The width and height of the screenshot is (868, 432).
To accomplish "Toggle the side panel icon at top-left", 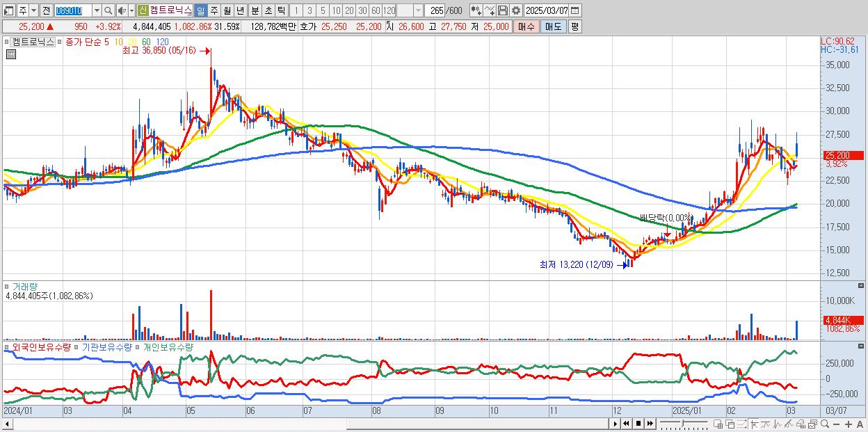I will tap(9, 10).
